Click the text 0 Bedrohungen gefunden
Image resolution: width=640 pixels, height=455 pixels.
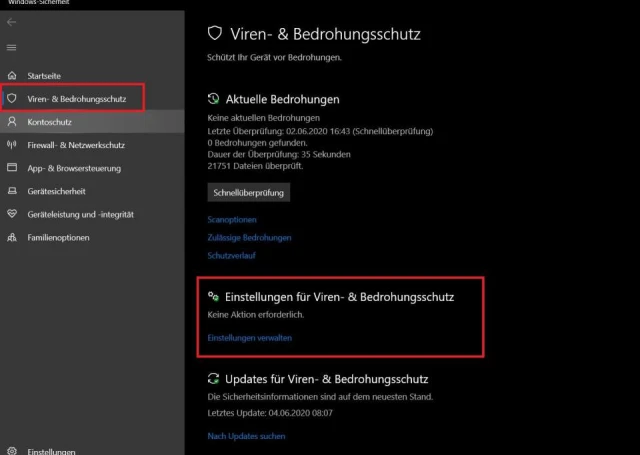258,143
